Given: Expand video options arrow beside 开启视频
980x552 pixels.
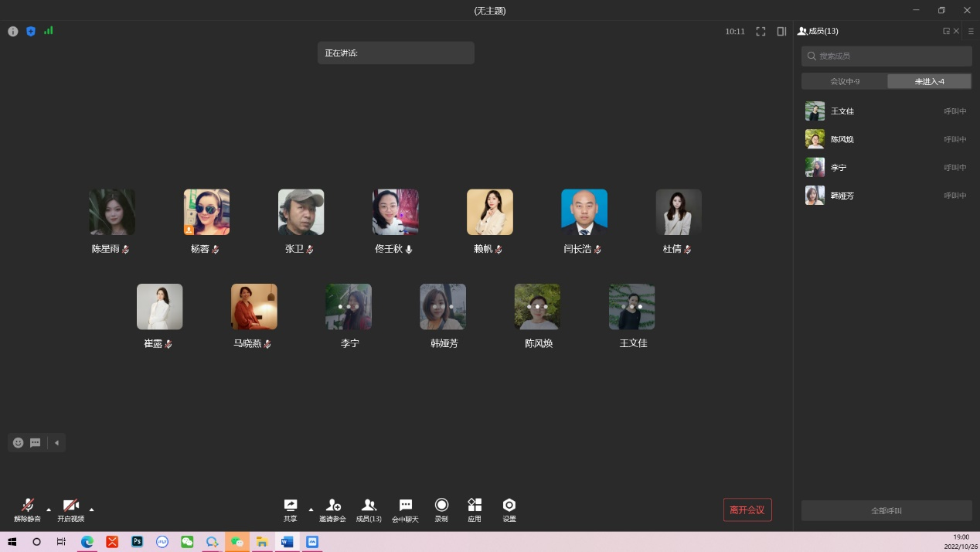Looking at the screenshot, I should pyautogui.click(x=92, y=509).
